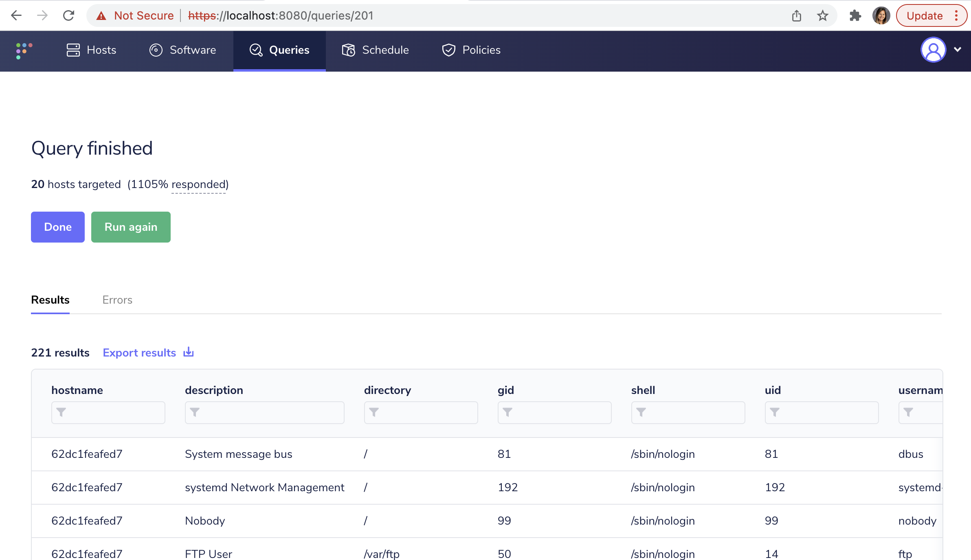Select the Results tab
This screenshot has width=971, height=560.
(50, 300)
